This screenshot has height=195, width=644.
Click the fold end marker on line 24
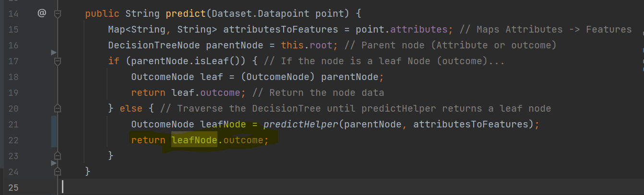coord(58,171)
